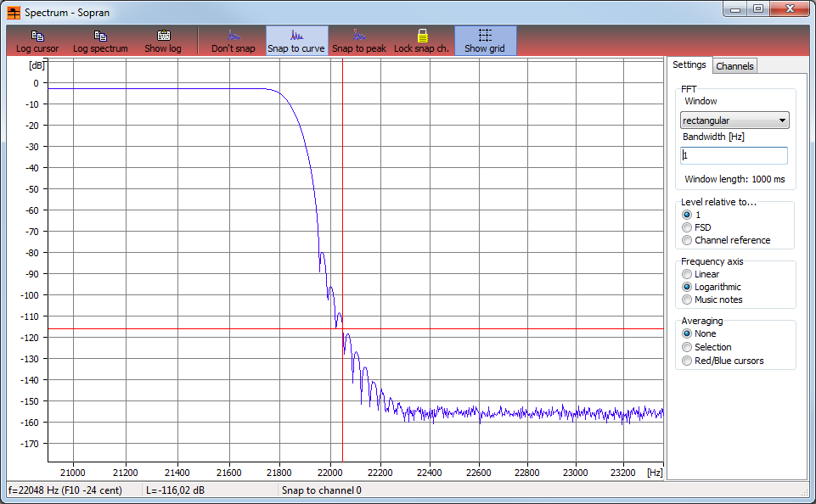Click the L=-116,02 dB level readout

pos(176,490)
